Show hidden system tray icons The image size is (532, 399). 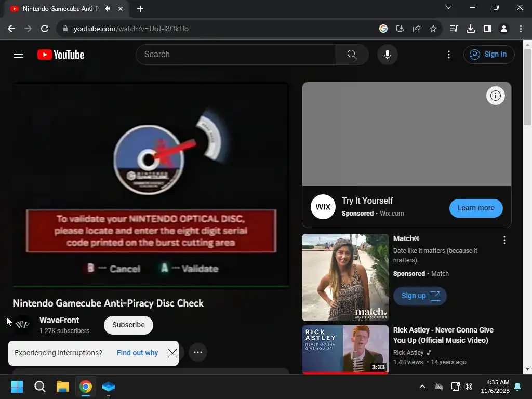(x=422, y=387)
